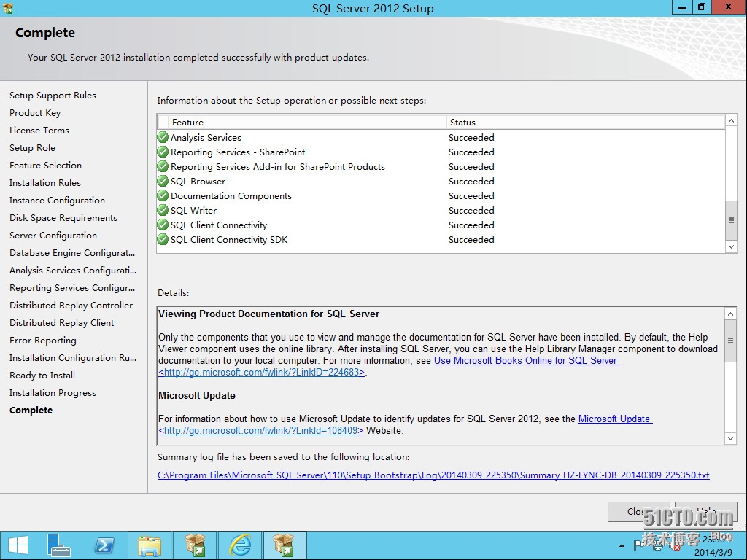The height and width of the screenshot is (560, 747).
Task: Open File Explorer from the taskbar
Action: click(150, 545)
